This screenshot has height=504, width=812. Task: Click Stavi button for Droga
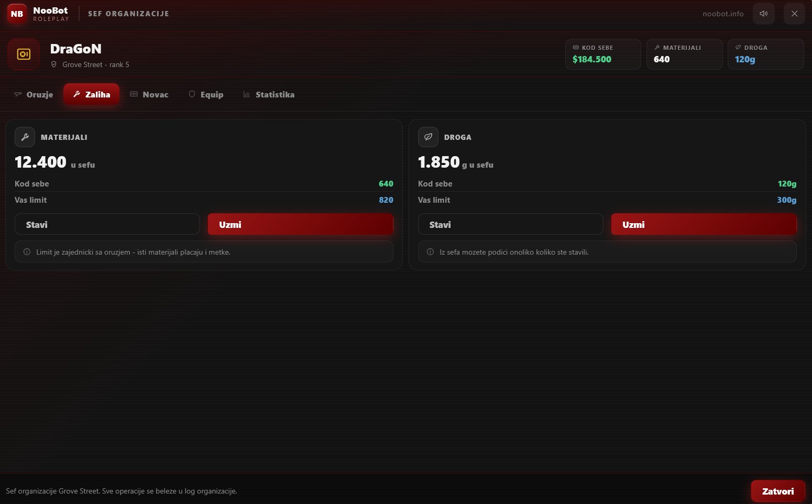coord(511,224)
